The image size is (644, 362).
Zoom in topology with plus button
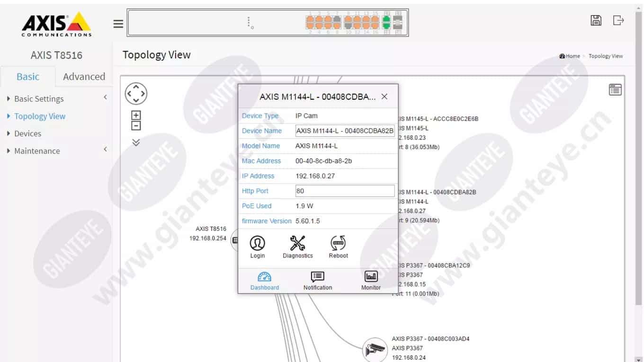tap(136, 115)
